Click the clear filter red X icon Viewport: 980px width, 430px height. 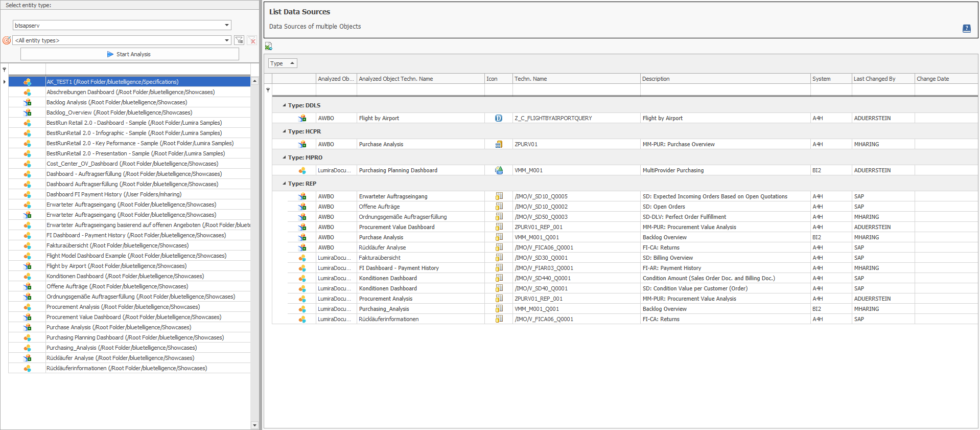(x=252, y=40)
